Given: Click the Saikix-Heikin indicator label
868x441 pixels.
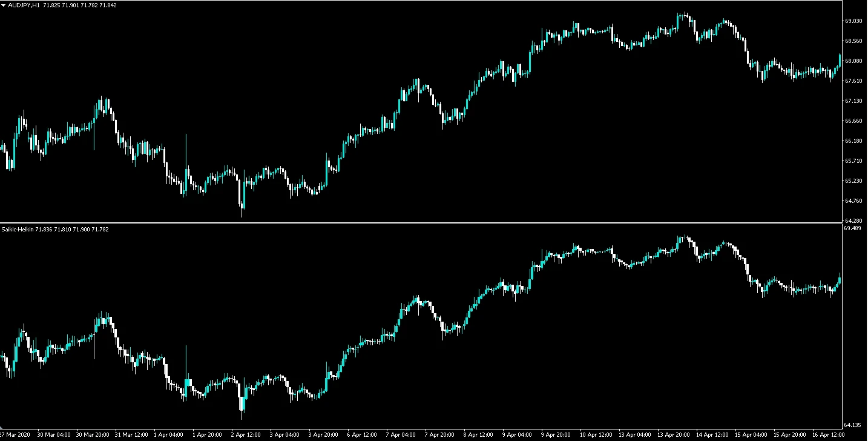Looking at the screenshot, I should 18,229.
